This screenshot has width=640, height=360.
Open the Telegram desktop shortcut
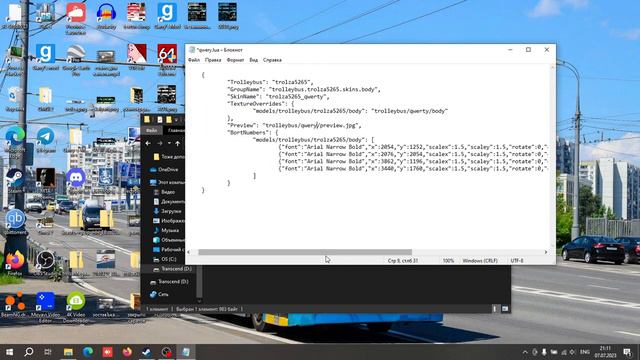45,139
